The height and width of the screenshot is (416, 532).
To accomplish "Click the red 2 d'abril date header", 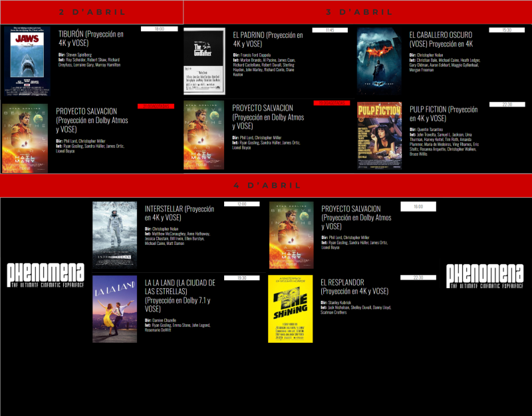I will click(x=91, y=12).
